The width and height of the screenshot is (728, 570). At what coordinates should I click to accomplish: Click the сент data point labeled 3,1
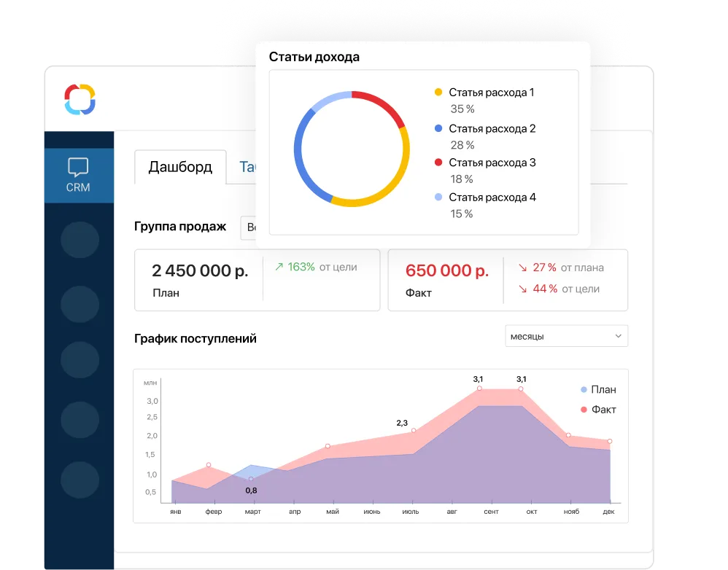(479, 389)
